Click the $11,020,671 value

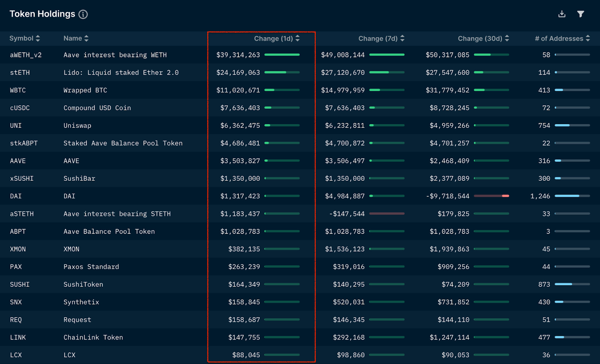[238, 90]
